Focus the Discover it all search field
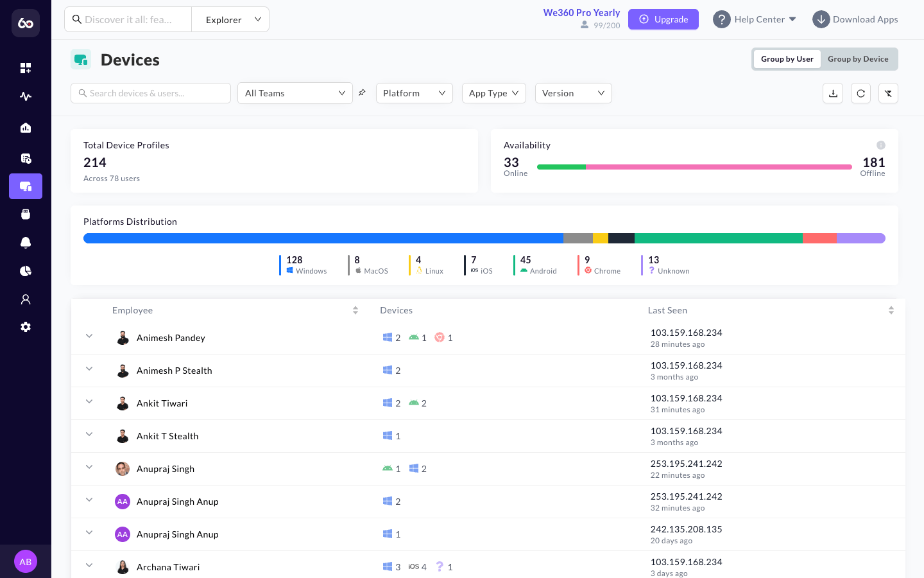Screen dimensions: 924x578 [x=128, y=19]
